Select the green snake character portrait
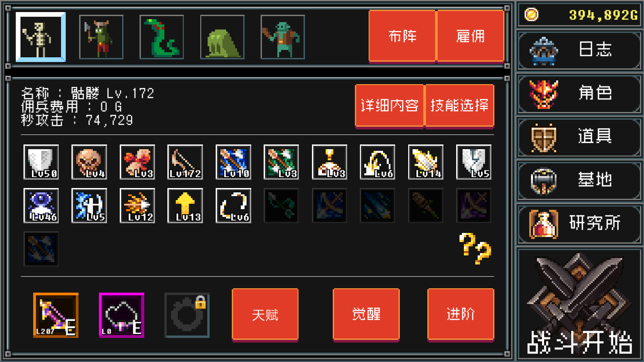 [x=162, y=37]
